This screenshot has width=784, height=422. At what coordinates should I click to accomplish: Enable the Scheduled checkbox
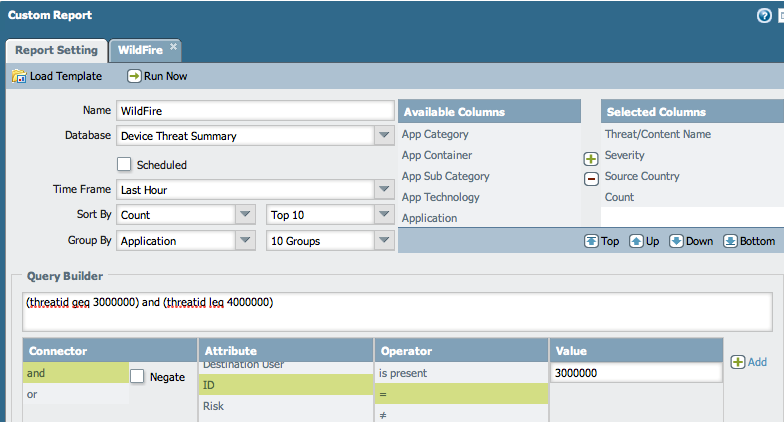pyautogui.click(x=125, y=164)
